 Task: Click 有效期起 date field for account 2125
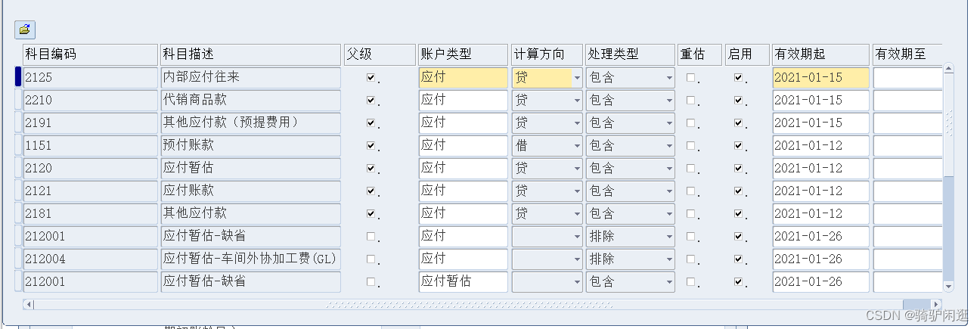(820, 77)
